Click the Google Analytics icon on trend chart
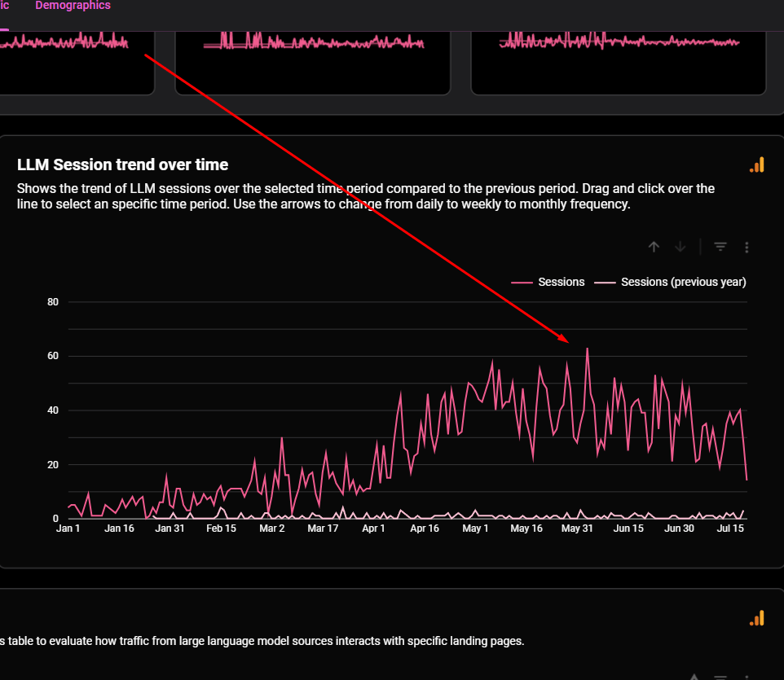 pyautogui.click(x=757, y=165)
